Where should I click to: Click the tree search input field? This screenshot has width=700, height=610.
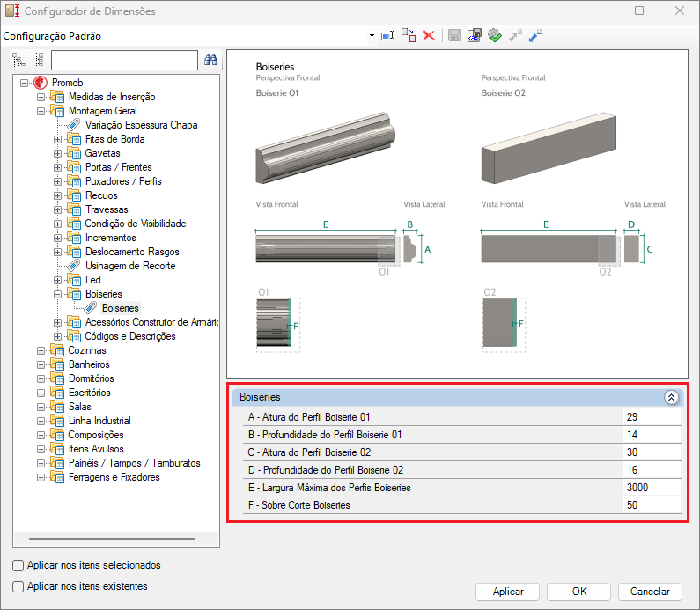[124, 60]
